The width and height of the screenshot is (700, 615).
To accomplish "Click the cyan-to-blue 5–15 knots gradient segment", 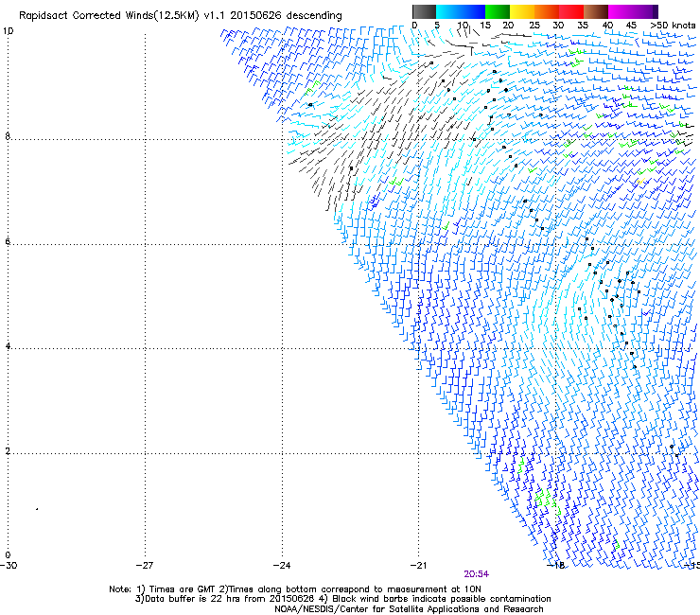I will click(x=461, y=11).
